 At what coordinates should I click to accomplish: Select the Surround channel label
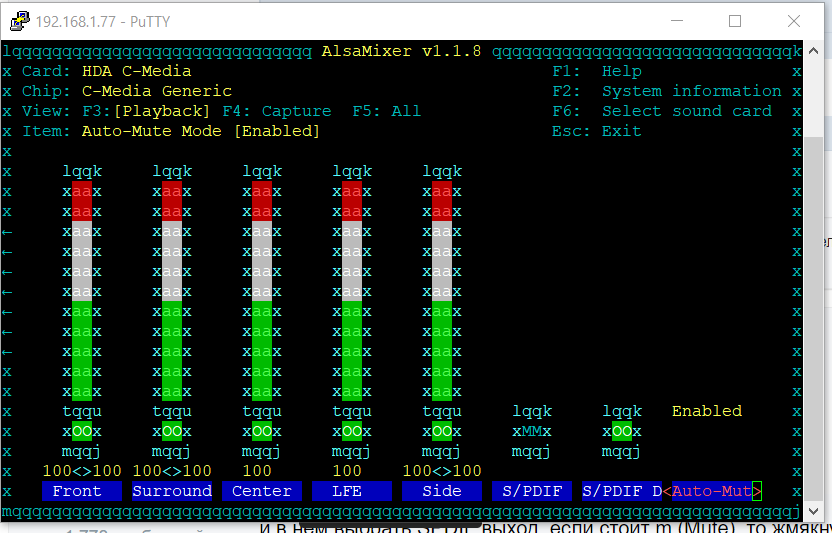point(172,491)
